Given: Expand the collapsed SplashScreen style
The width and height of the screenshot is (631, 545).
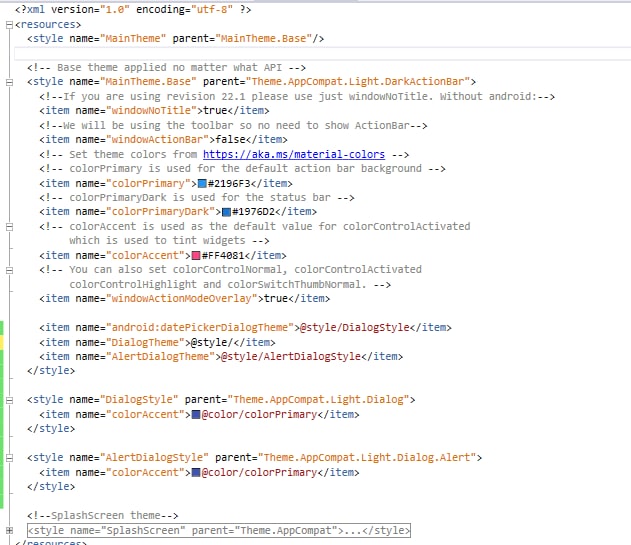Looking at the screenshot, I should (9, 531).
